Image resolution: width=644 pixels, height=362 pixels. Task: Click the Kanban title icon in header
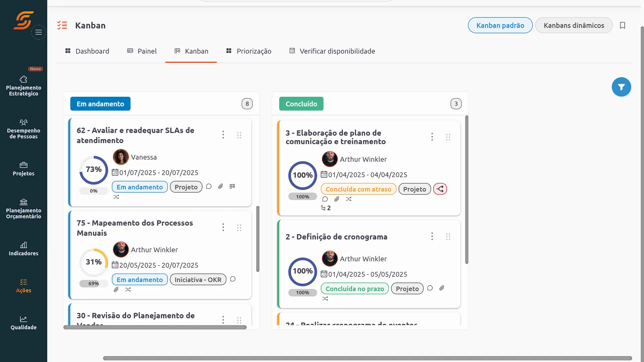62,25
